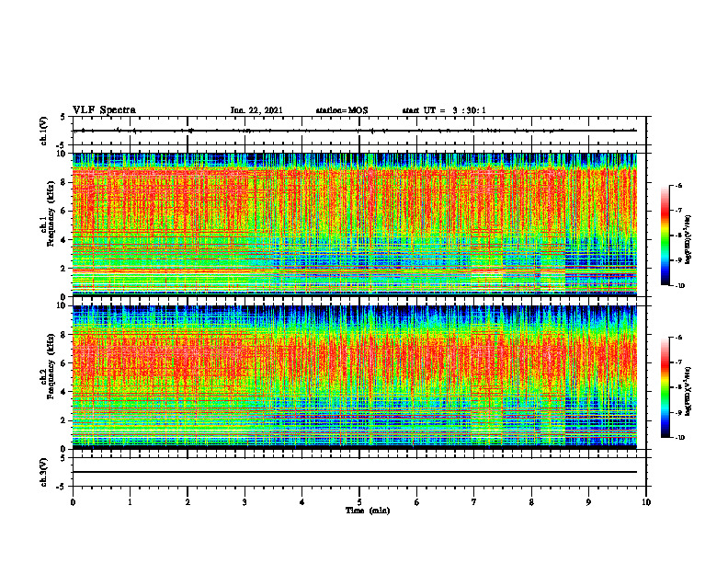Click the "6" tick on time axis
The height and width of the screenshot is (563, 728).
[417, 502]
